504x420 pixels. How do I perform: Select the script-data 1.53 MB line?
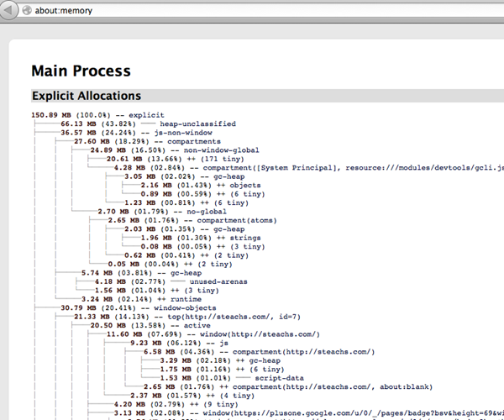coord(232,378)
